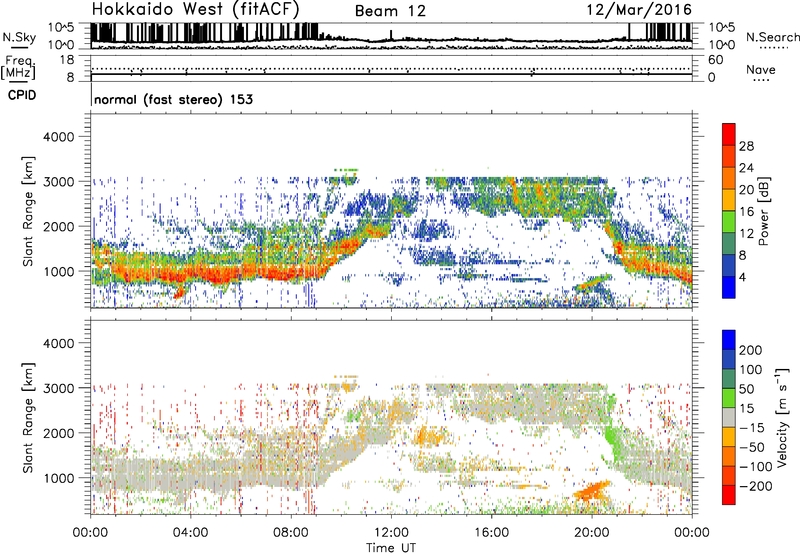Click the '-50' velocity colorbar tick
Image resolution: width=800 pixels, height=554 pixels.
752,447
